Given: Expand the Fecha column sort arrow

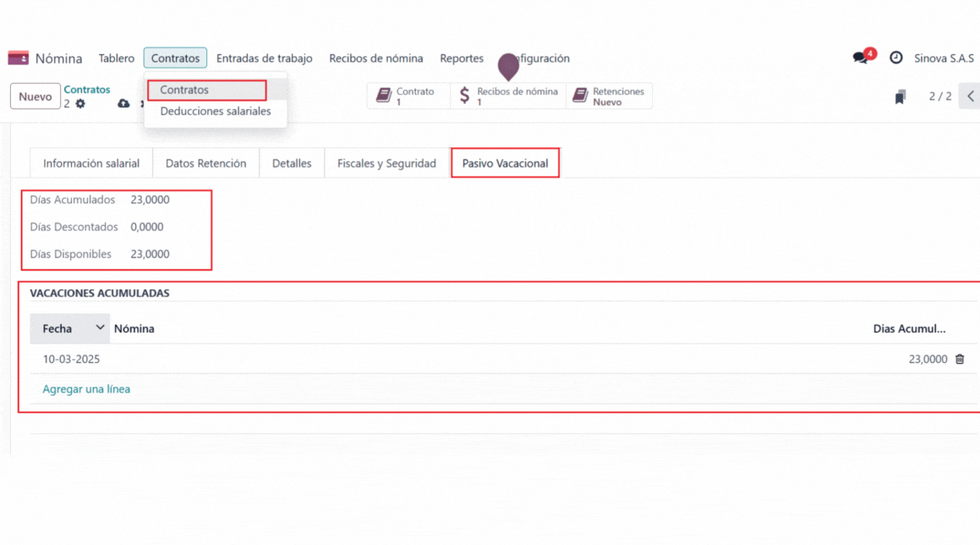Looking at the screenshot, I should click(x=100, y=328).
